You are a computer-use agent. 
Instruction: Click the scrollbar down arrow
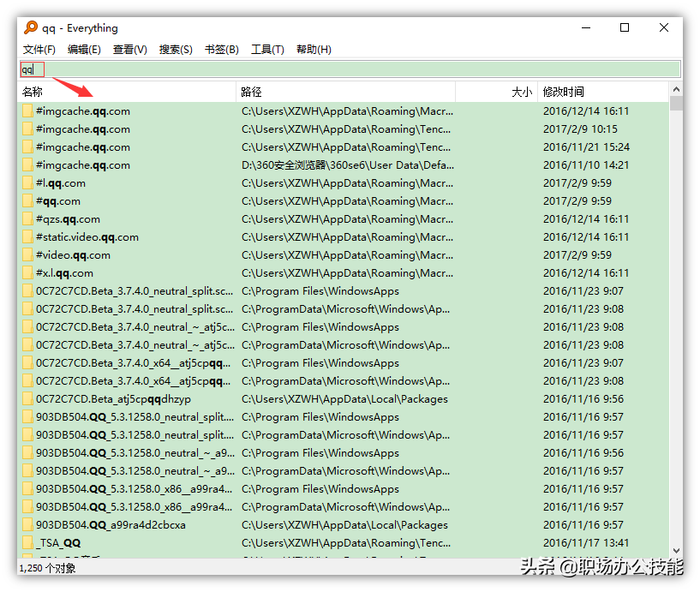point(676,551)
